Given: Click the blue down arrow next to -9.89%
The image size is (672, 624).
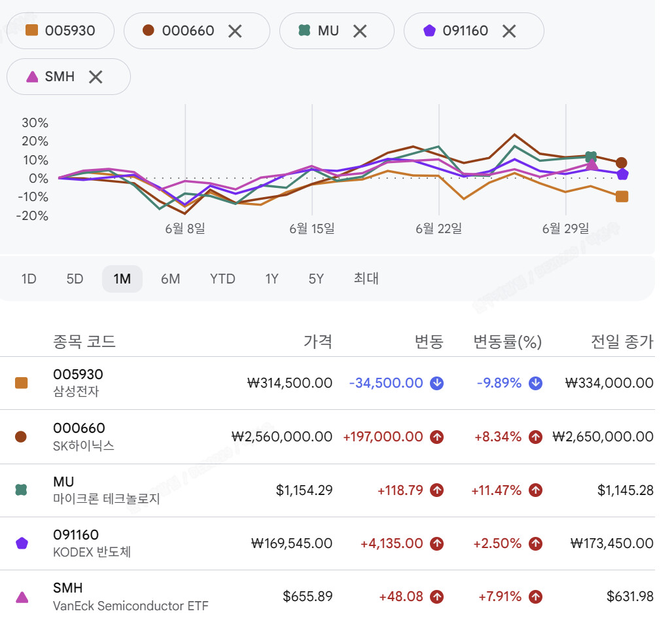Looking at the screenshot, I should click(x=535, y=383).
